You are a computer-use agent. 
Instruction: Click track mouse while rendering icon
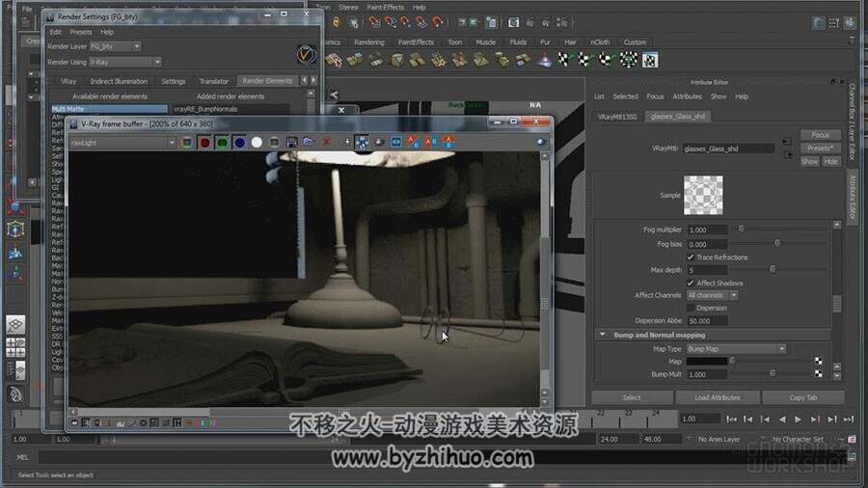[x=362, y=142]
